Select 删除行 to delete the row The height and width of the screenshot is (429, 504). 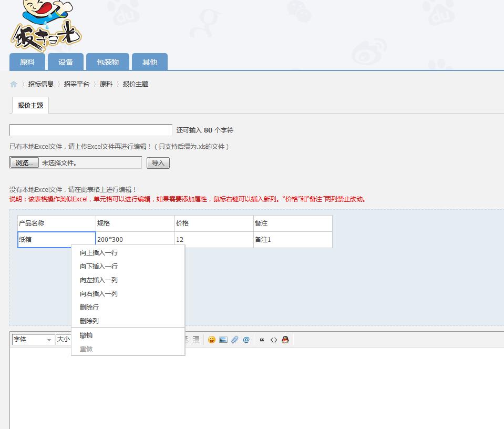point(89,308)
